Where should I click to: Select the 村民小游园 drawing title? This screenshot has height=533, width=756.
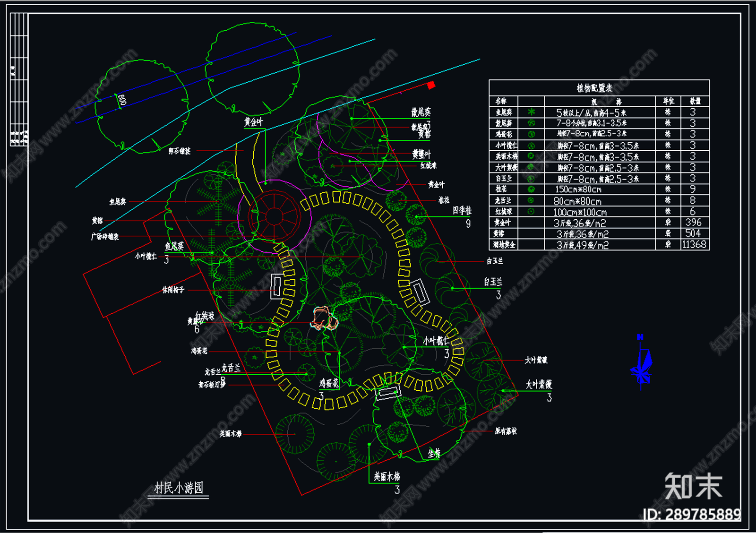[x=179, y=488]
